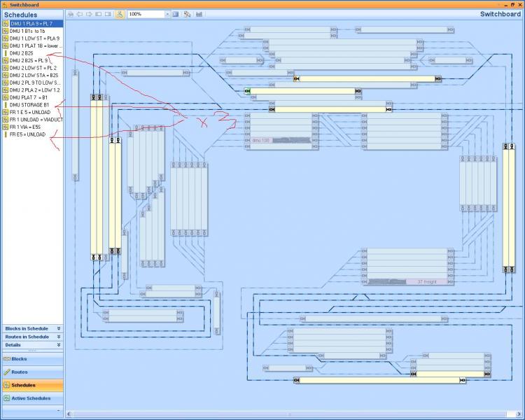Select schedule DMU 1 PLA 9 = PL 7
This screenshot has width=525, height=420.
pyautogui.click(x=36, y=24)
